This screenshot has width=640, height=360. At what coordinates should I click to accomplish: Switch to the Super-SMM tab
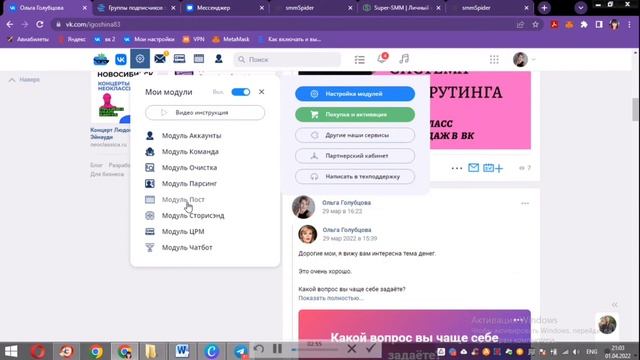click(x=401, y=8)
